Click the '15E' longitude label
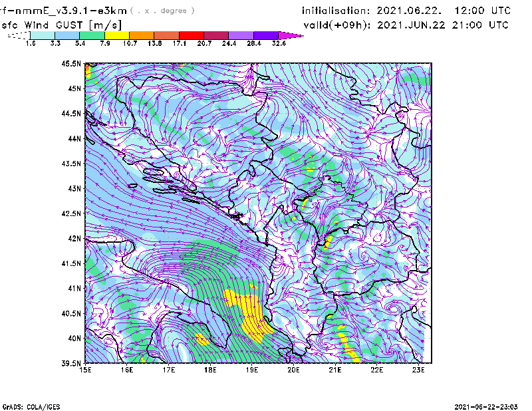The image size is (532, 411). coord(85,370)
